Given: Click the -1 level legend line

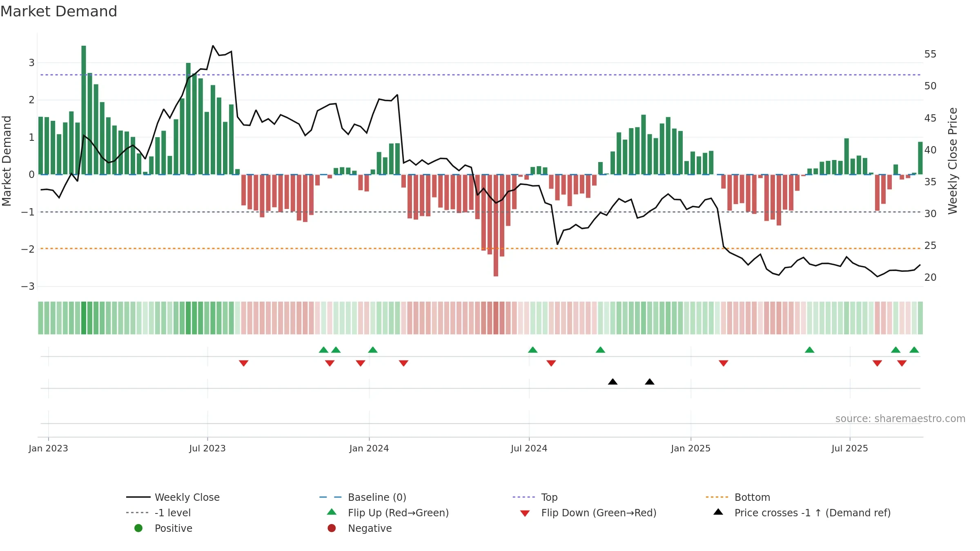Looking at the screenshot, I should (x=137, y=513).
